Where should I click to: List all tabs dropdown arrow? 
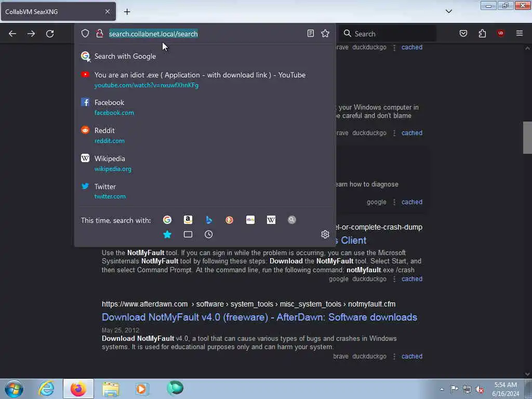[x=449, y=11]
